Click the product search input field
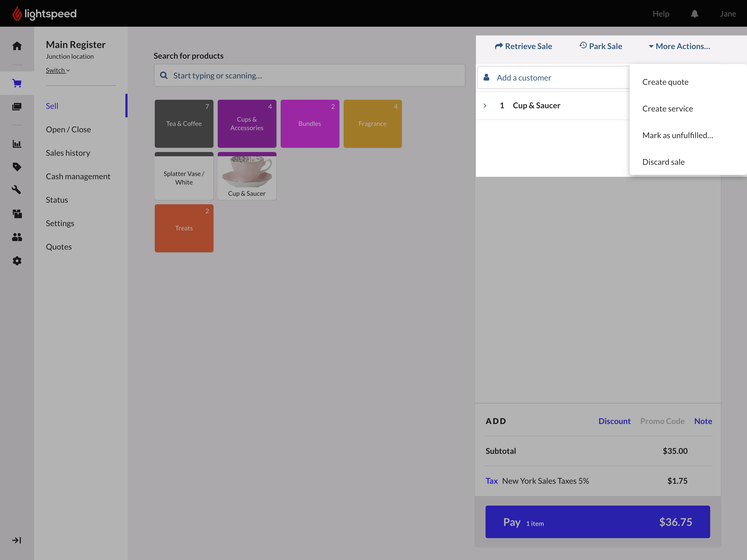Image resolution: width=747 pixels, height=560 pixels. coord(310,76)
